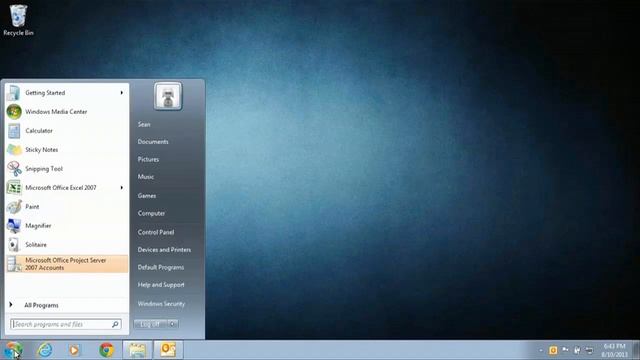This screenshot has height=360, width=640.
Task: Open Windows Media Player from taskbar
Action: (x=74, y=350)
